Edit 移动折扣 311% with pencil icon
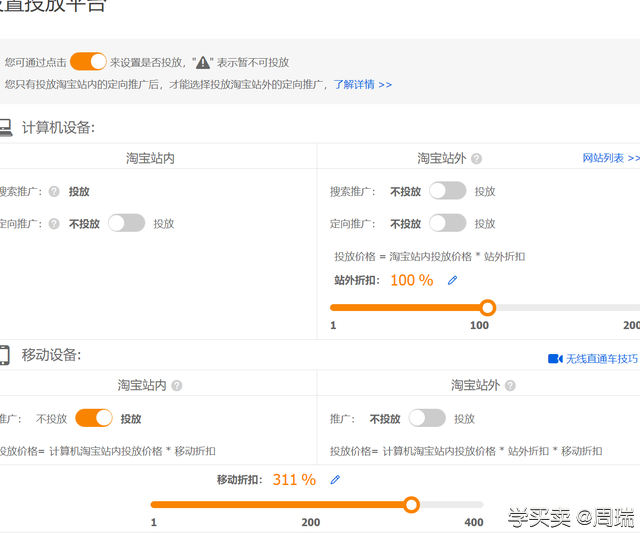This screenshot has width=640, height=533. click(x=335, y=480)
